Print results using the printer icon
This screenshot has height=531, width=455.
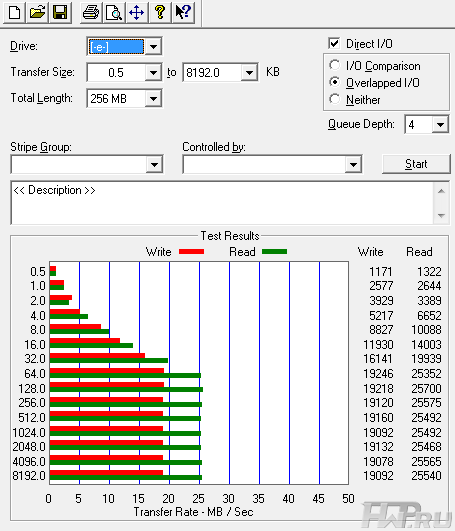click(91, 13)
